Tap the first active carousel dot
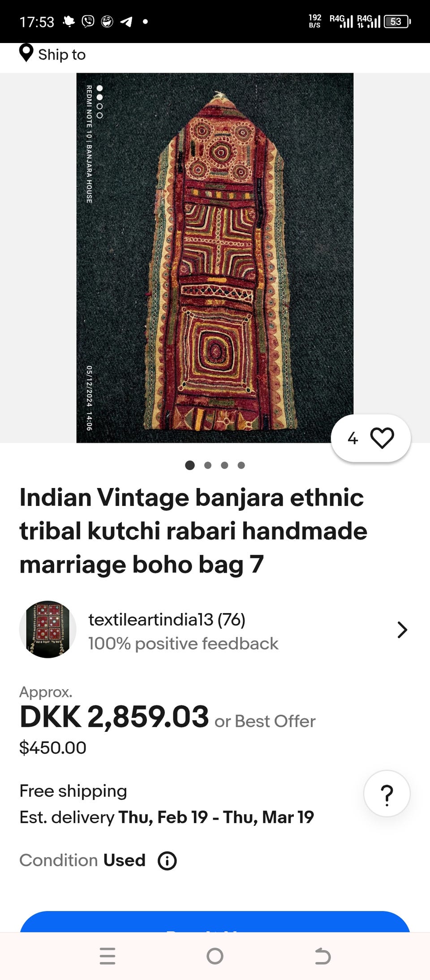The height and width of the screenshot is (980, 430). 190,465
